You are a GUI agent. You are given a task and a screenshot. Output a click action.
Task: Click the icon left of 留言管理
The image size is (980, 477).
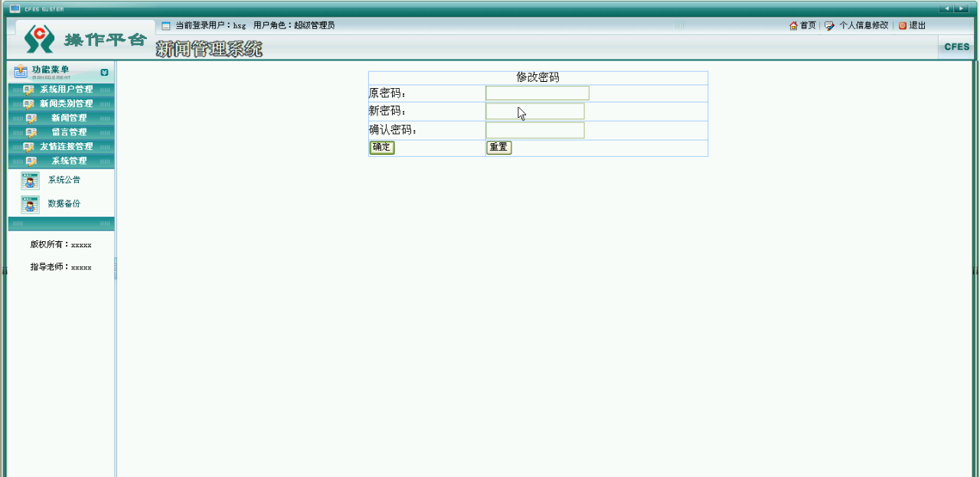[x=31, y=132]
